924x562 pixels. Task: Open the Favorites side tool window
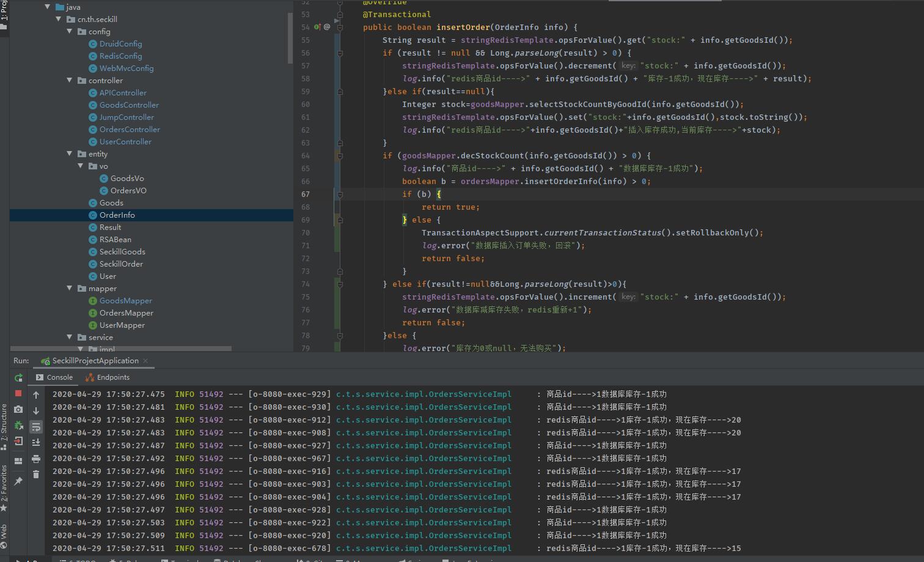(4, 487)
